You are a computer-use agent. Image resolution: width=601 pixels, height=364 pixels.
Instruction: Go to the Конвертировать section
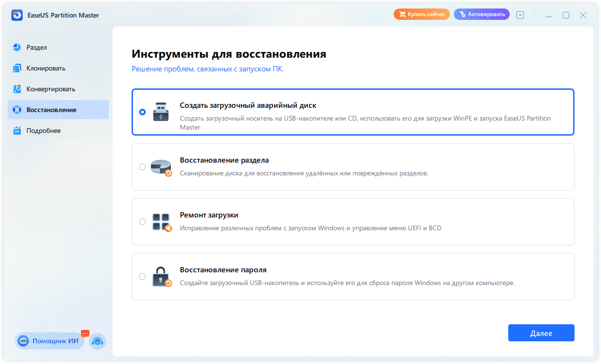[58, 89]
